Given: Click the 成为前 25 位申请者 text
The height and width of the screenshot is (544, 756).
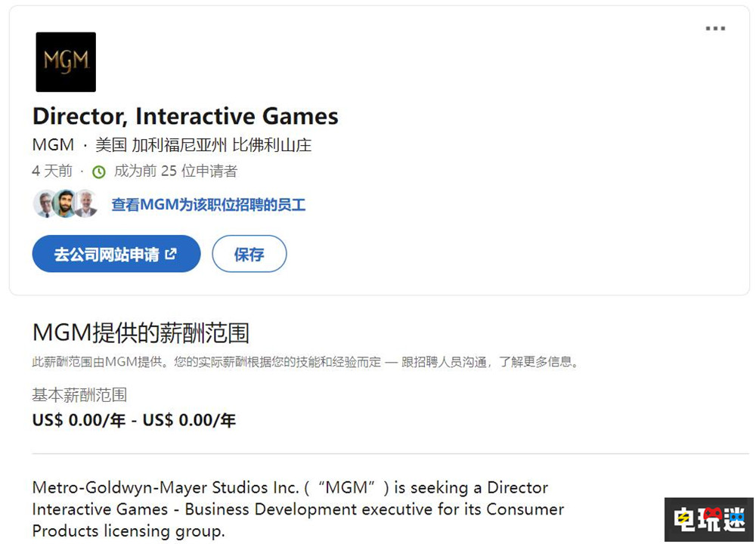Looking at the screenshot, I should (x=175, y=172).
